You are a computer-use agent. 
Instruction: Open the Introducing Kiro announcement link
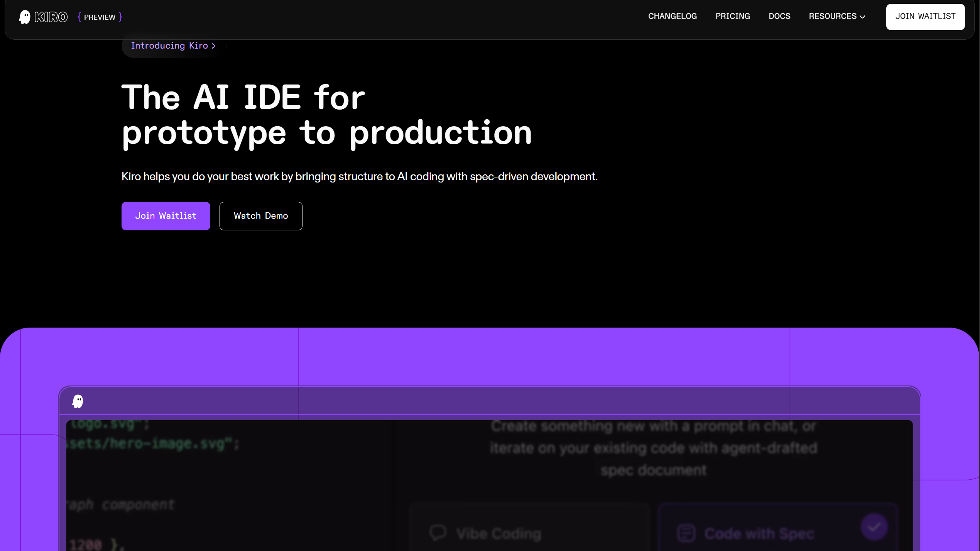click(173, 46)
